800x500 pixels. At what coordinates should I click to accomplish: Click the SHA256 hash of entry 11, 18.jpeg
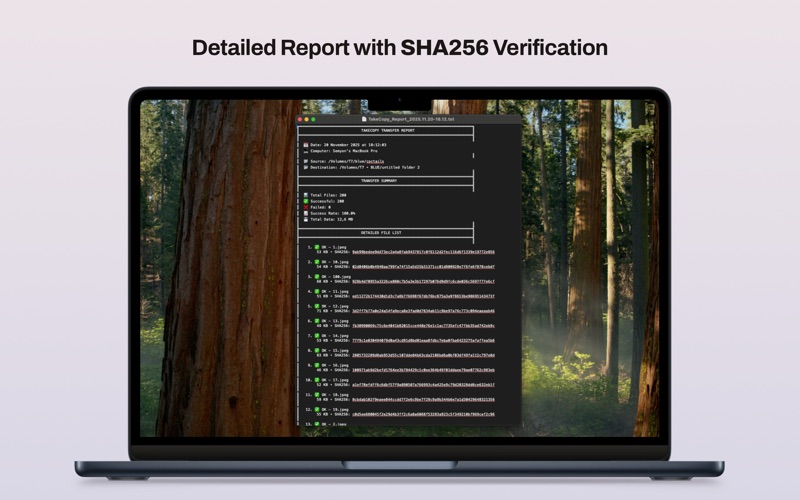(x=423, y=400)
